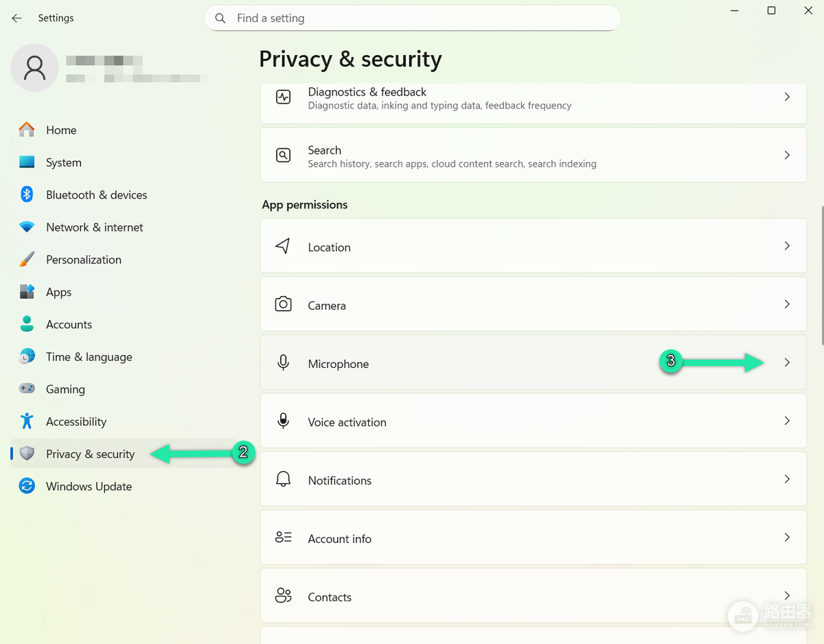Image resolution: width=824 pixels, height=644 pixels.
Task: Click the Account info icon
Action: tap(283, 538)
